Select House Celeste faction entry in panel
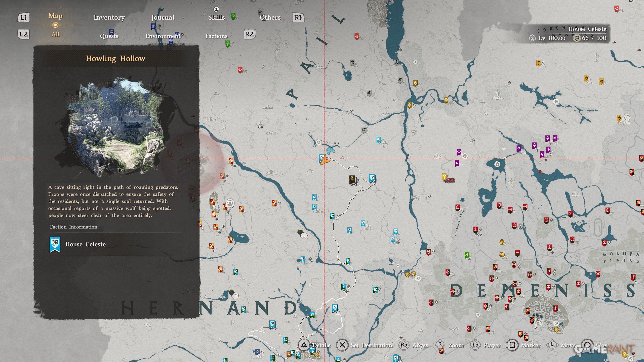 pyautogui.click(x=85, y=244)
